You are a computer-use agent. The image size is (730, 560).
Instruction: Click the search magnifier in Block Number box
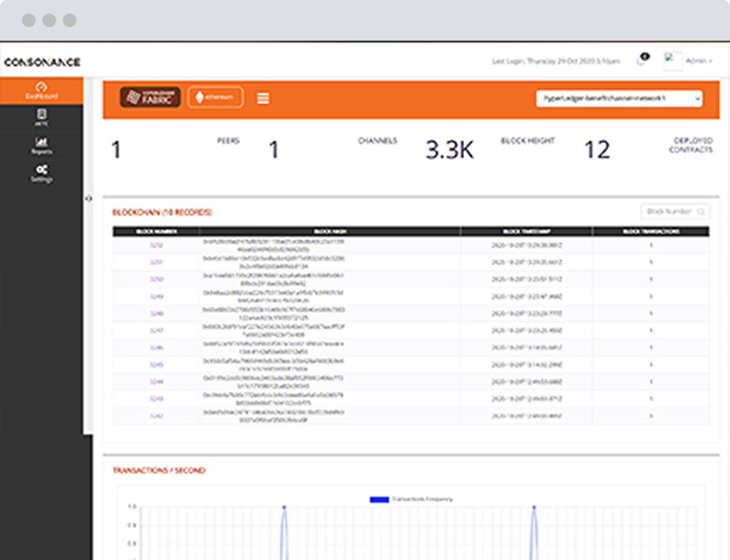point(701,211)
